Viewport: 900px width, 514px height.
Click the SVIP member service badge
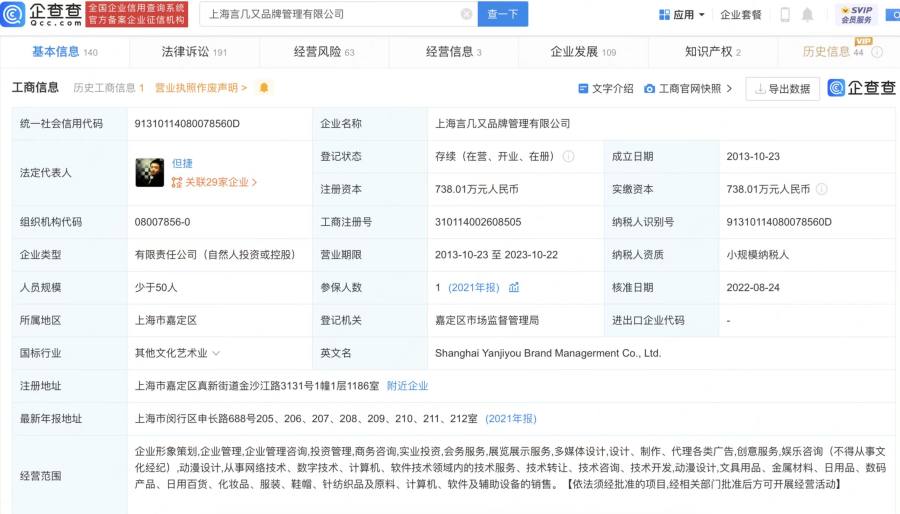(x=856, y=14)
